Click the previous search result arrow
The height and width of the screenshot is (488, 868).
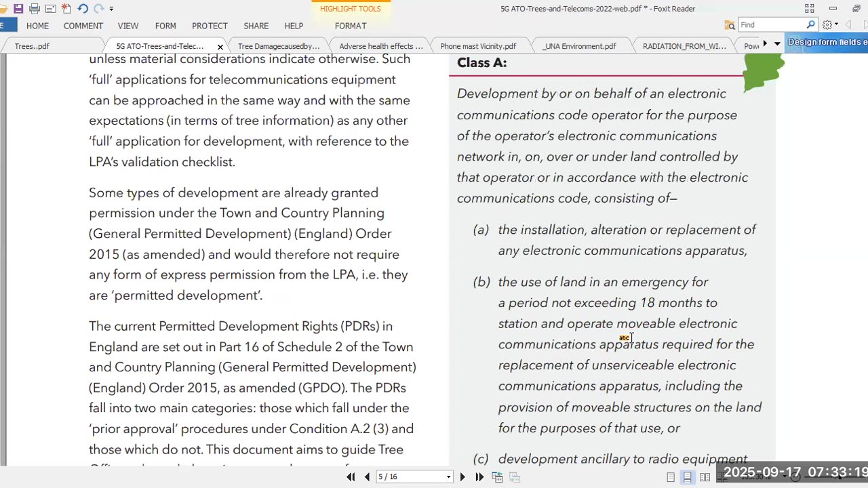click(848, 25)
